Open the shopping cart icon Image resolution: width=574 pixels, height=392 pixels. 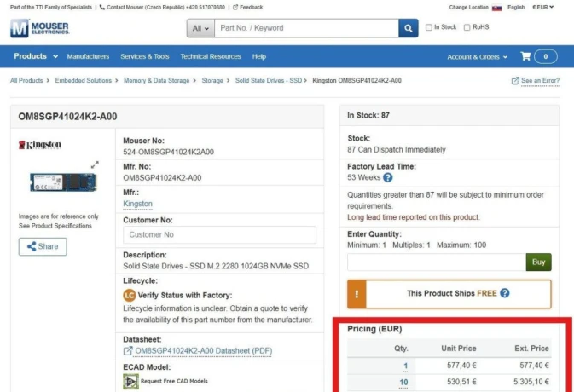(525, 56)
